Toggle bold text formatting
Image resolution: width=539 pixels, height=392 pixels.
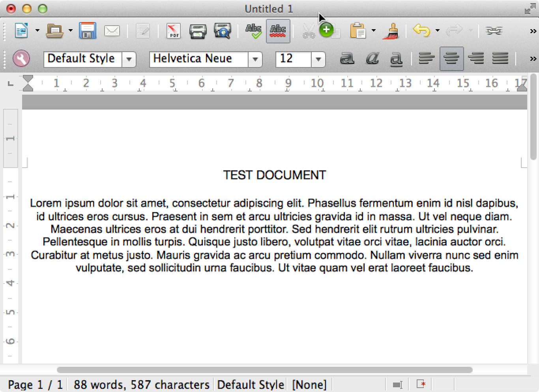pos(347,59)
